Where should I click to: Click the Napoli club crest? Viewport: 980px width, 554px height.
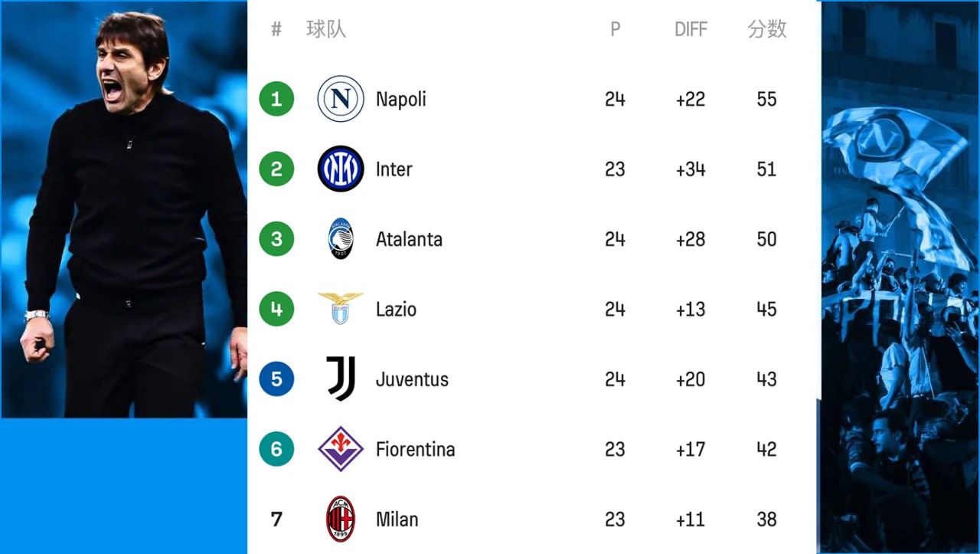click(341, 99)
